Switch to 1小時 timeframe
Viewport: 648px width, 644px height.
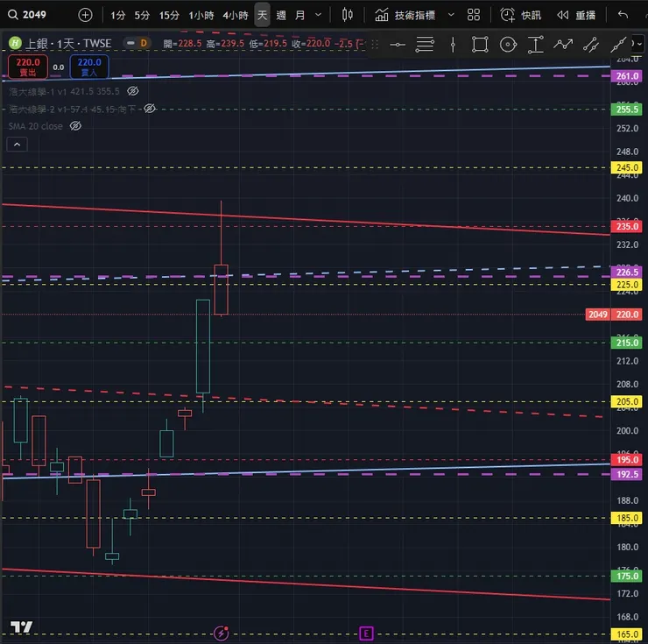(x=201, y=15)
